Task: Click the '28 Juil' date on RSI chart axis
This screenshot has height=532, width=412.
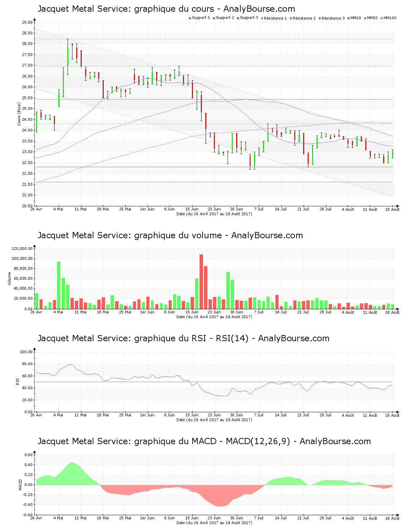Action: point(325,415)
